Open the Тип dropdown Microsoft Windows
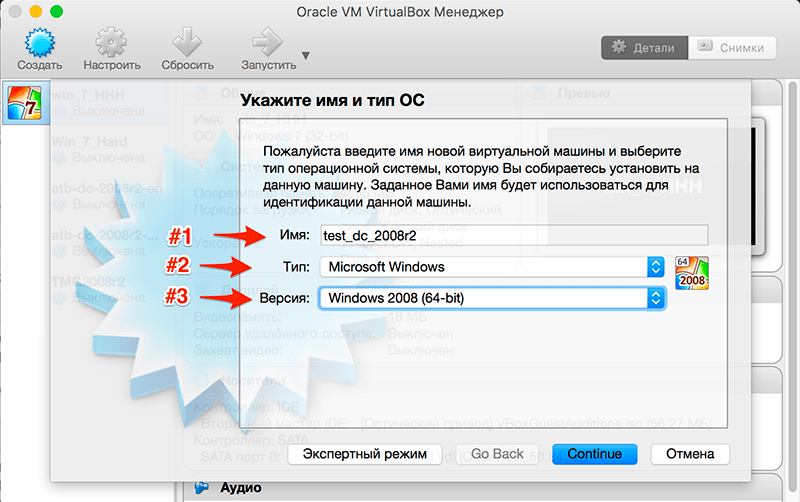 492,267
